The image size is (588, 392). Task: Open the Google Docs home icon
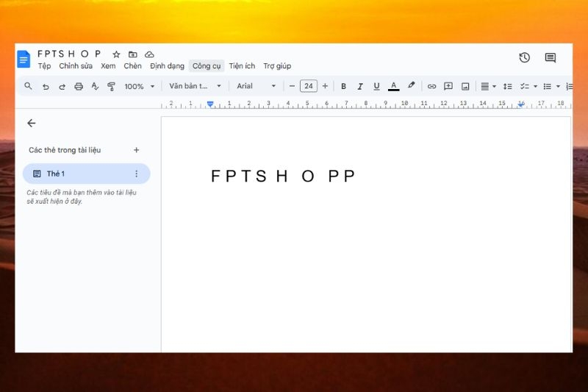click(24, 60)
